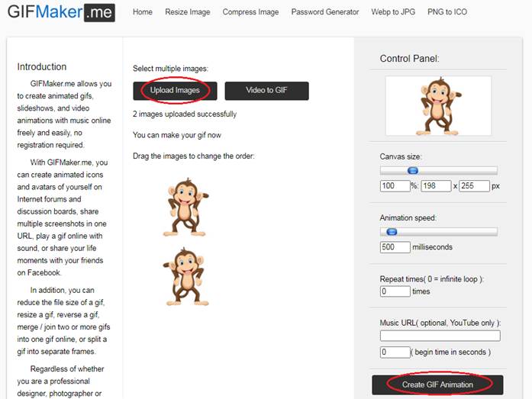Click the GIFMaker.me logo
Viewport: 532px width, 399px height.
[x=60, y=13]
